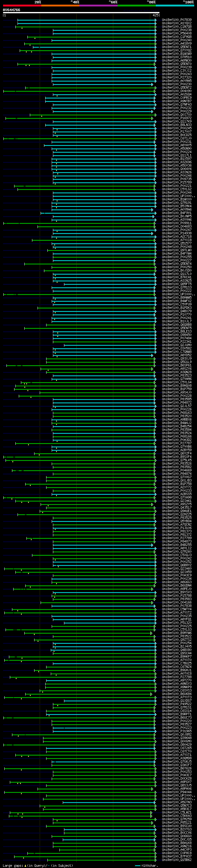The image size is (197, 868).
Task: Click the alignment bar for UniRef100_P07839
Action: click(x=87, y=20)
